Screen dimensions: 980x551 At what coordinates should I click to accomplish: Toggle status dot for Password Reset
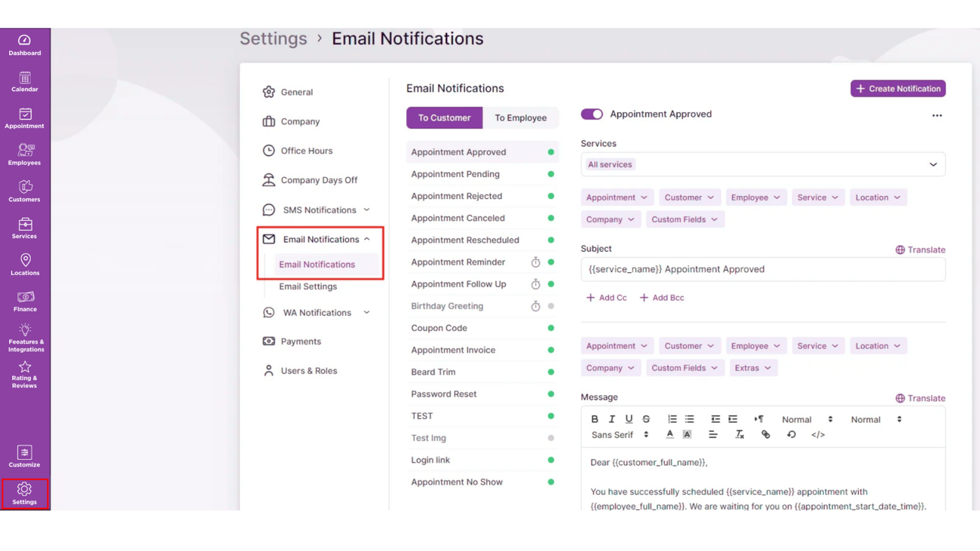pyautogui.click(x=551, y=394)
